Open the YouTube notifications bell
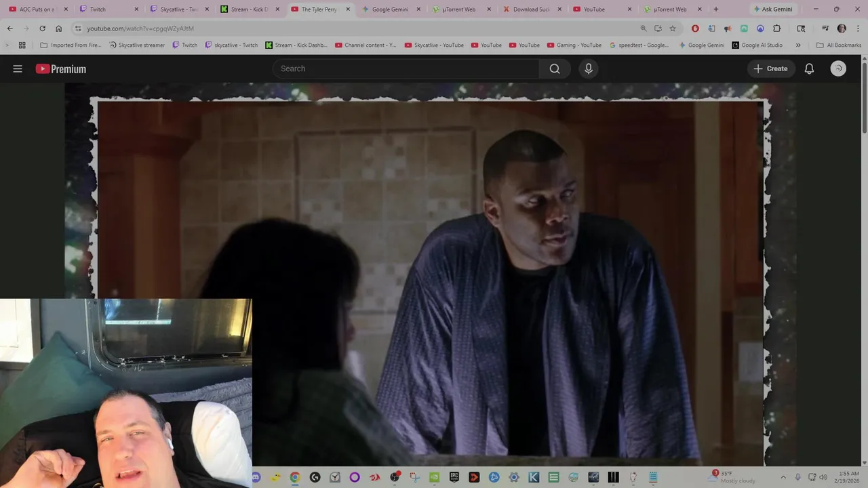Image resolution: width=868 pixels, height=488 pixels. click(x=809, y=68)
